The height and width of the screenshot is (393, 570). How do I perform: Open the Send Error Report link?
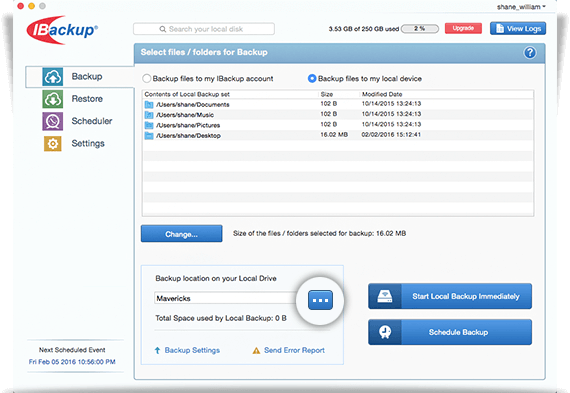pos(294,350)
